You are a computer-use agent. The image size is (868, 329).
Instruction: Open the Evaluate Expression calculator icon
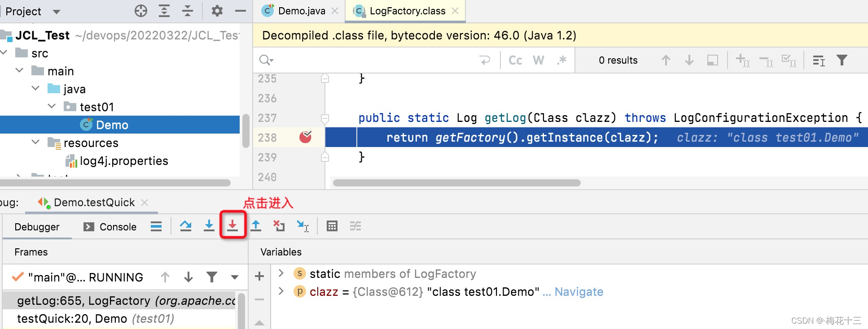coord(332,226)
